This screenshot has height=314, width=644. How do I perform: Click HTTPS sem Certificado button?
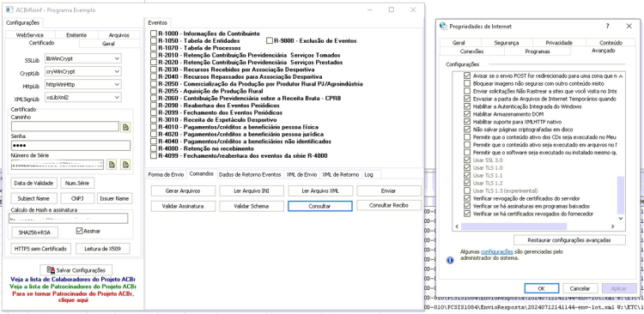40,248
